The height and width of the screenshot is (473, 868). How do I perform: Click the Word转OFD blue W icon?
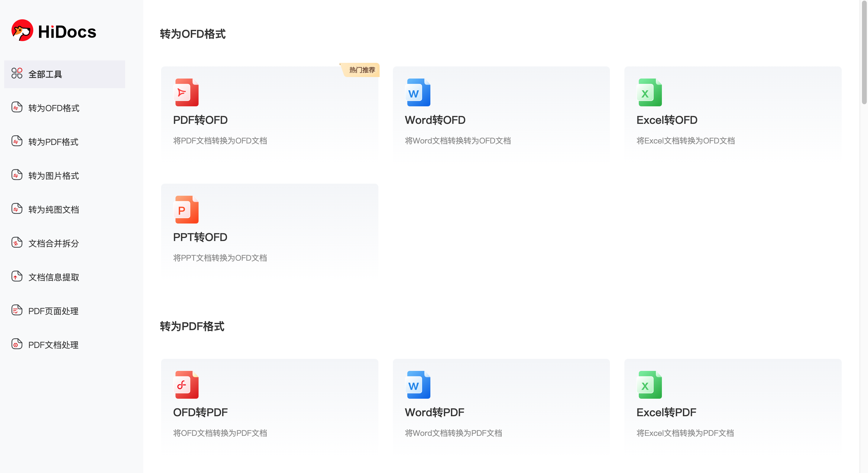(x=418, y=92)
